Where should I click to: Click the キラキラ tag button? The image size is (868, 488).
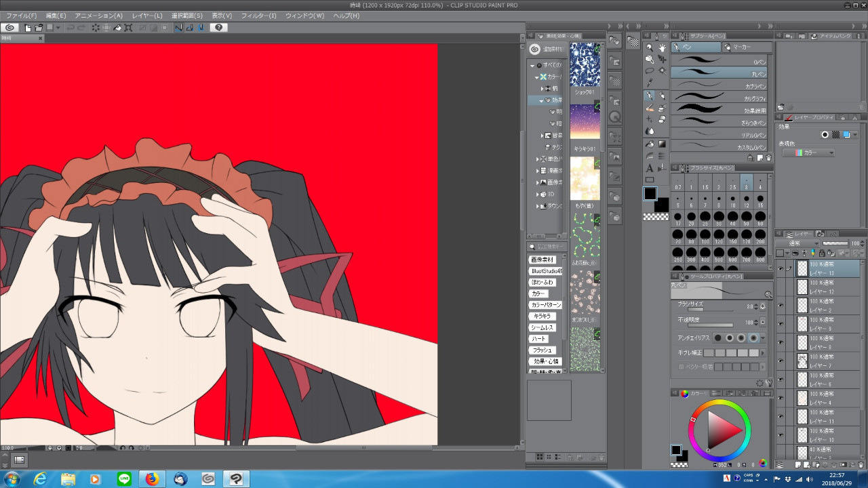pyautogui.click(x=542, y=317)
